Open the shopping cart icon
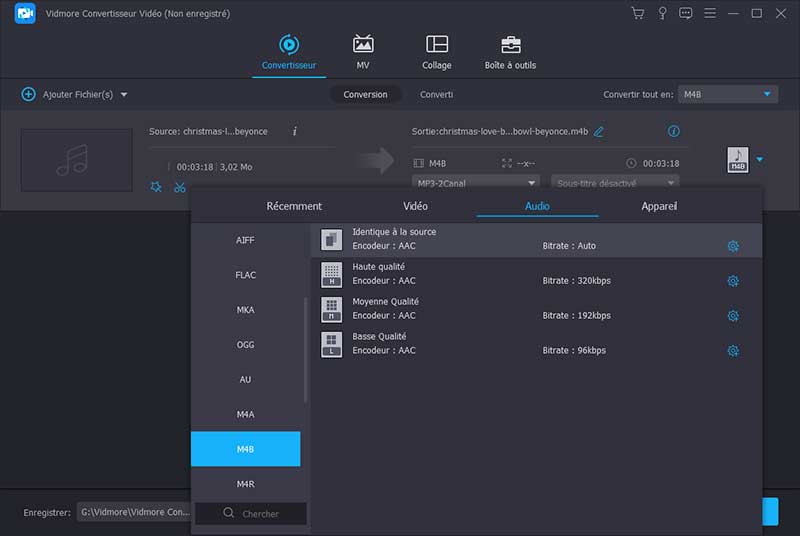This screenshot has width=800, height=536. (637, 13)
